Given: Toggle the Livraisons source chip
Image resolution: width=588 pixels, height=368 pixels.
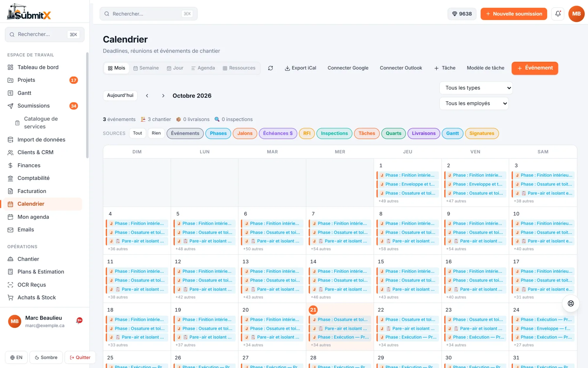Looking at the screenshot, I should coord(424,133).
